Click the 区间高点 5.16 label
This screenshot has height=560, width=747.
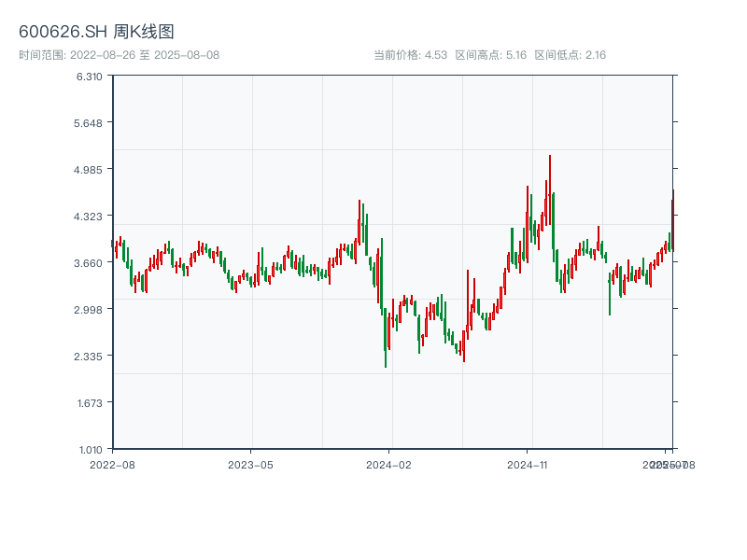tap(490, 55)
